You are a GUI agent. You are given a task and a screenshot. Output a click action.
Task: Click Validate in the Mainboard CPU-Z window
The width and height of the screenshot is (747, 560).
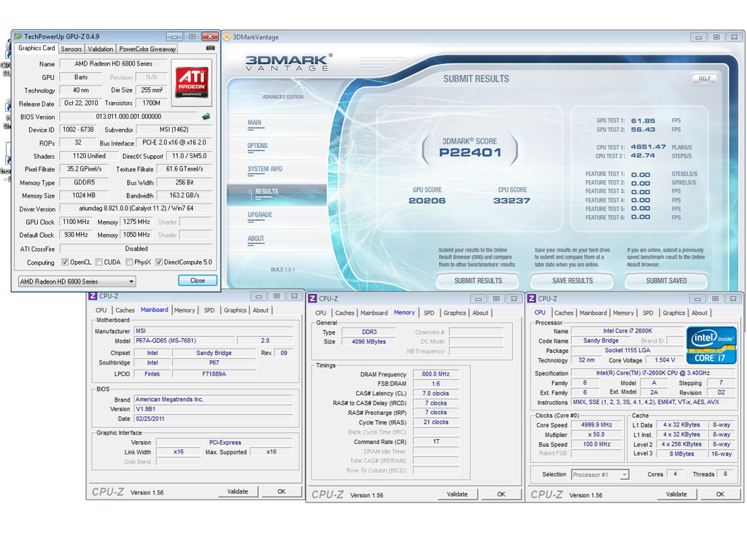click(238, 491)
